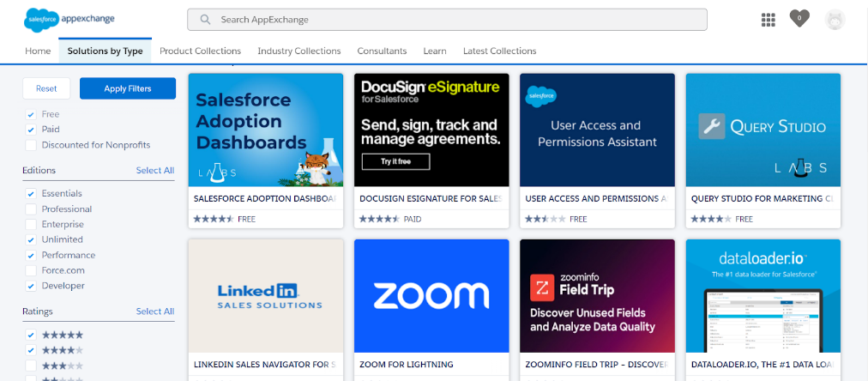The width and height of the screenshot is (868, 381).
Task: Click the Query Studio star rating
Action: pyautogui.click(x=711, y=219)
